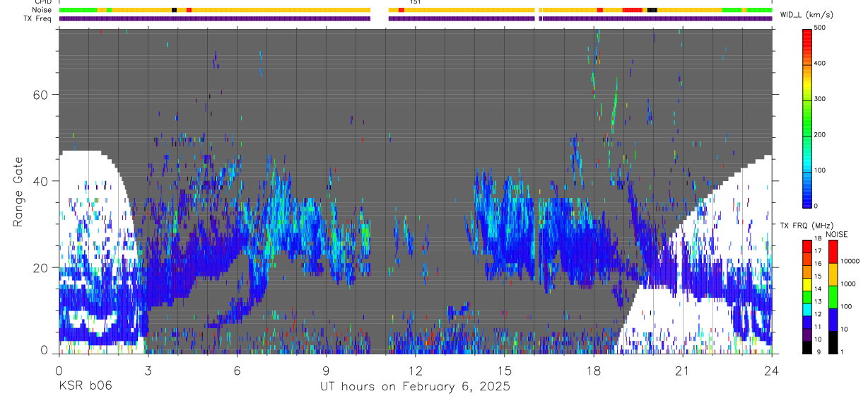This screenshot has height=401, width=868.
Task: Pick the green 100–1000 swatch in NOISE legend
Action: click(834, 296)
